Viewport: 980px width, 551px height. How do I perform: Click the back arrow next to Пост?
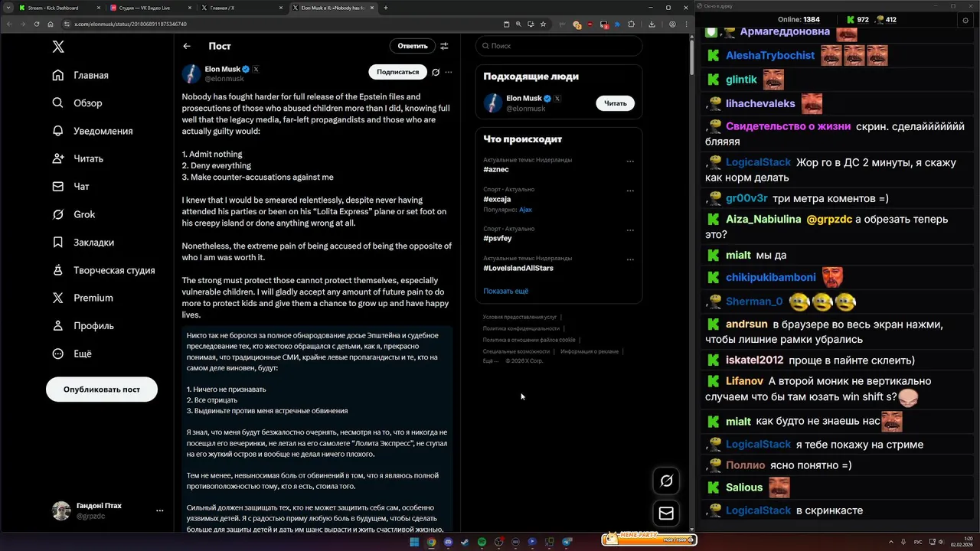(187, 46)
